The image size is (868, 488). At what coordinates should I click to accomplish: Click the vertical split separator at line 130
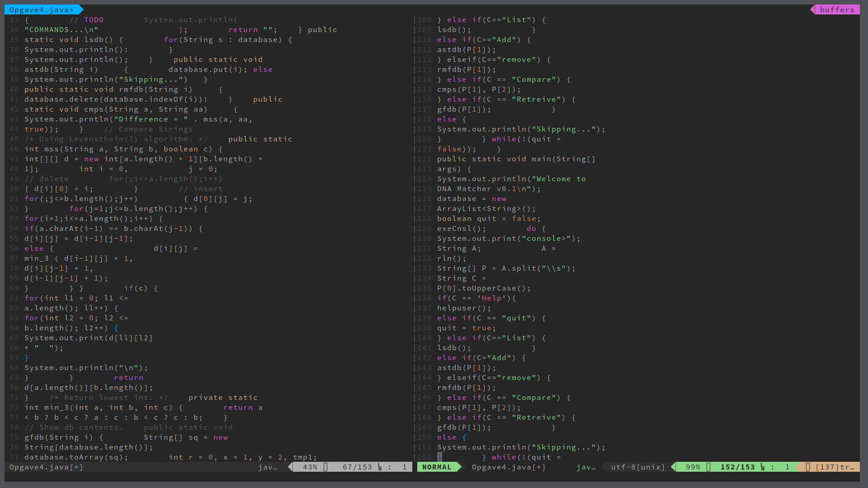click(414, 239)
